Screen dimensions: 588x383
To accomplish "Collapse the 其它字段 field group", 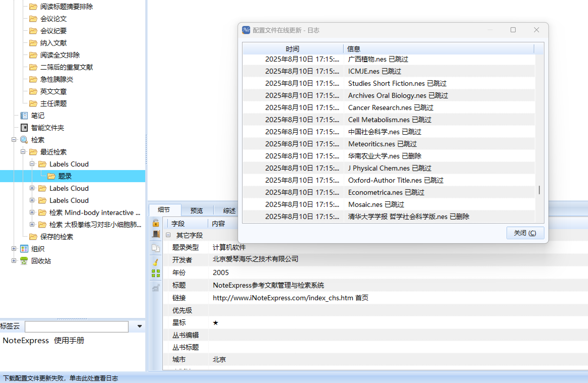I will [168, 235].
